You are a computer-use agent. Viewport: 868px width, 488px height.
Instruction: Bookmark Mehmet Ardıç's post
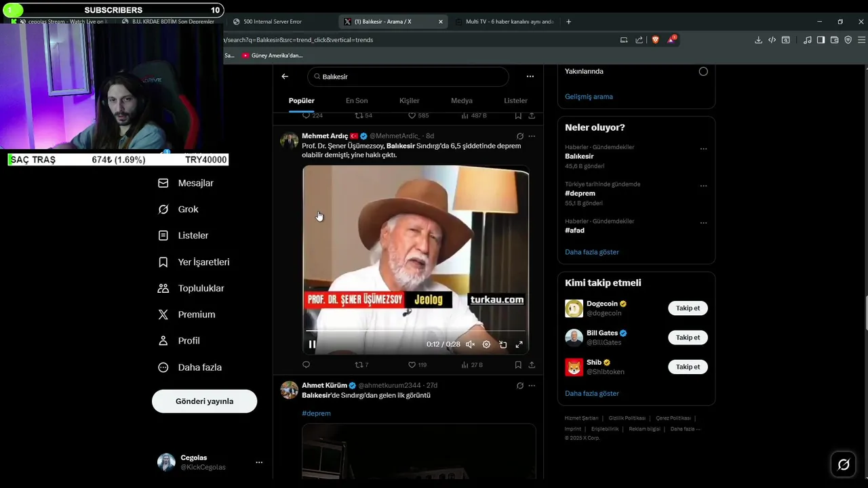[x=518, y=365]
